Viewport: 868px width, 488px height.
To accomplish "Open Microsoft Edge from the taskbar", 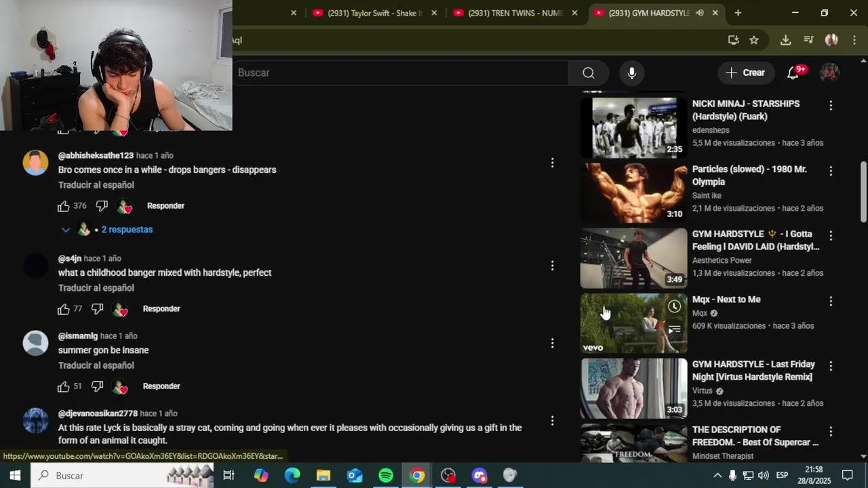I will [292, 475].
